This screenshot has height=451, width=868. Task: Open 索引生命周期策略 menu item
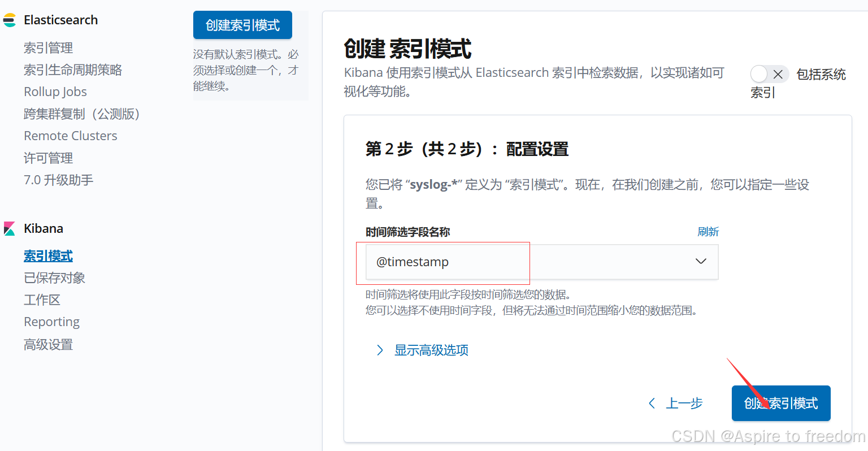pyautogui.click(x=73, y=70)
